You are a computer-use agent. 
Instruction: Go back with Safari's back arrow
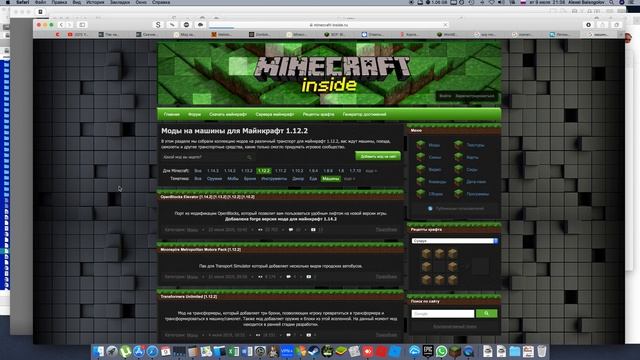(x=61, y=25)
